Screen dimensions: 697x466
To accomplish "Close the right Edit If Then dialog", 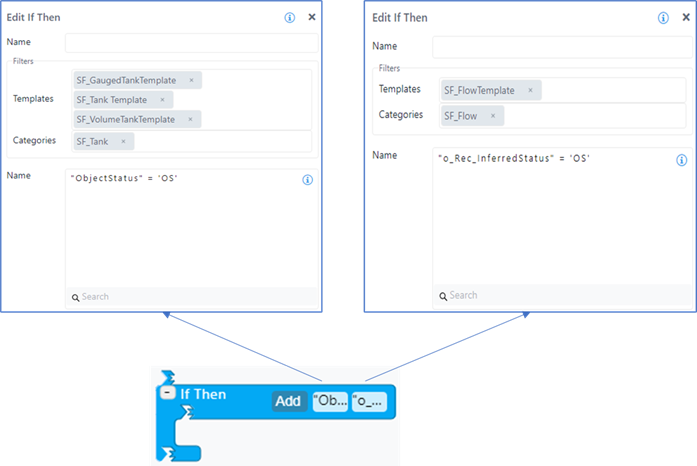I will 685,18.
